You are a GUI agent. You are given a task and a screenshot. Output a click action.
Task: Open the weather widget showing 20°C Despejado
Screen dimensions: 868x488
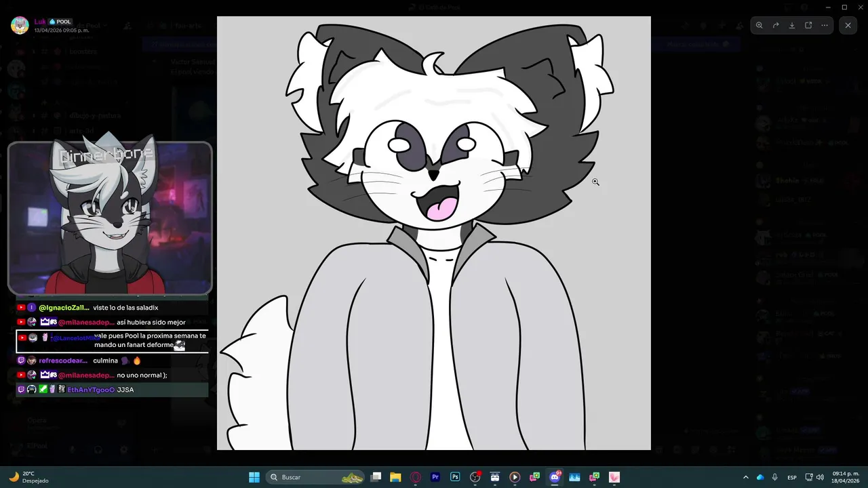29,477
